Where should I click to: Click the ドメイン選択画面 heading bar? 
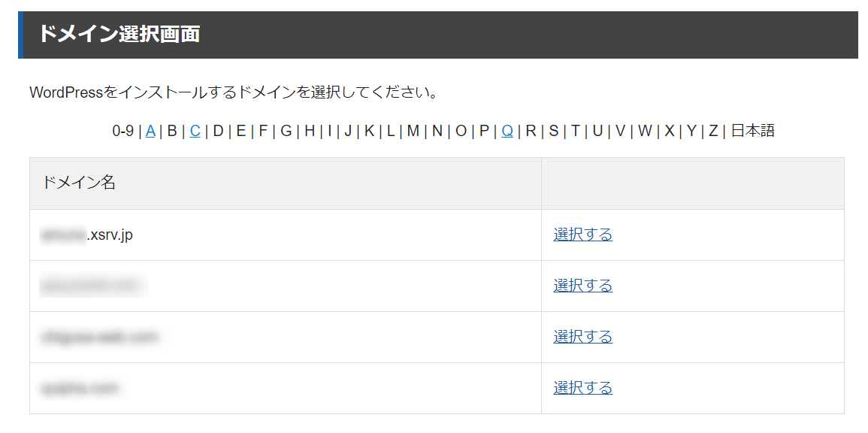[438, 35]
